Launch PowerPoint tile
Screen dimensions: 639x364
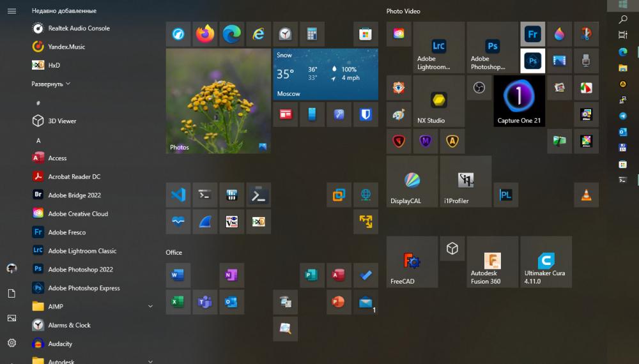point(339,301)
